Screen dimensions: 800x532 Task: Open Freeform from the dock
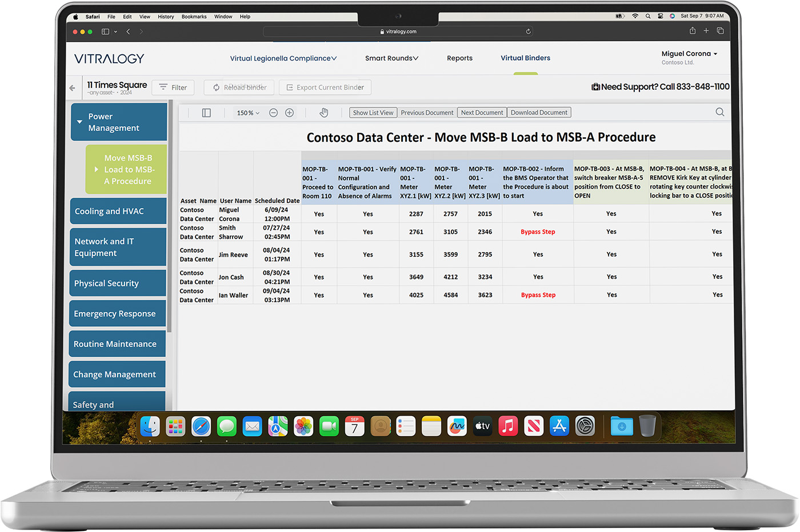coord(457,426)
